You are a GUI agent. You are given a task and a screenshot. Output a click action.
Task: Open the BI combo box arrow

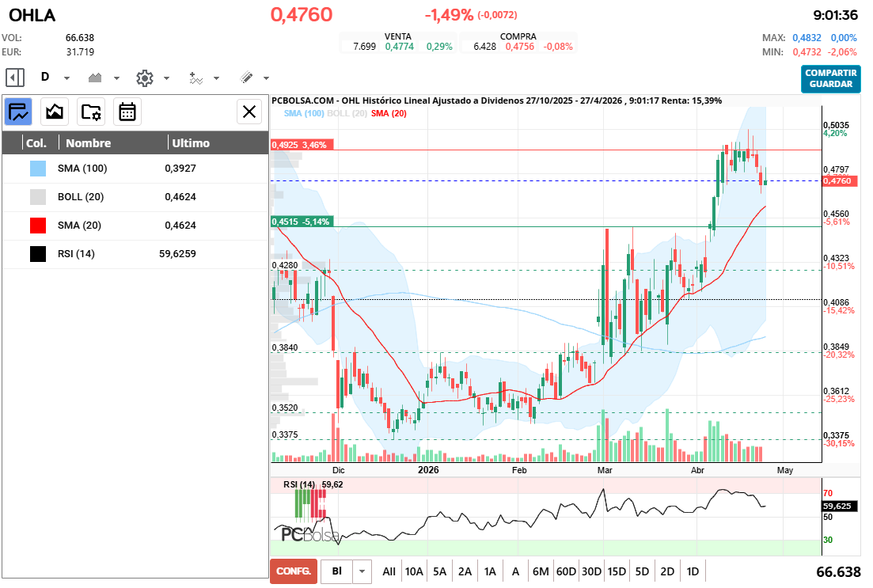(x=362, y=571)
